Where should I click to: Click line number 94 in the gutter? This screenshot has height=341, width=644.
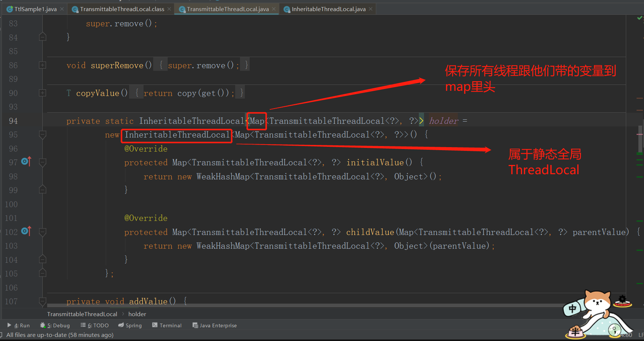click(13, 121)
